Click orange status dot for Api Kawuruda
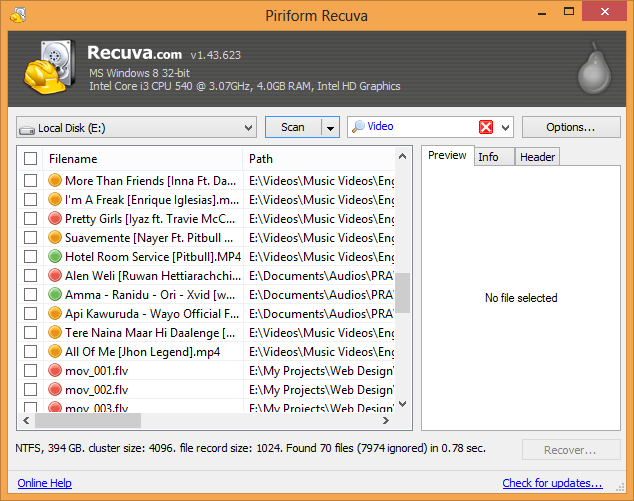Screen dimensions: 634x501 coord(55,313)
